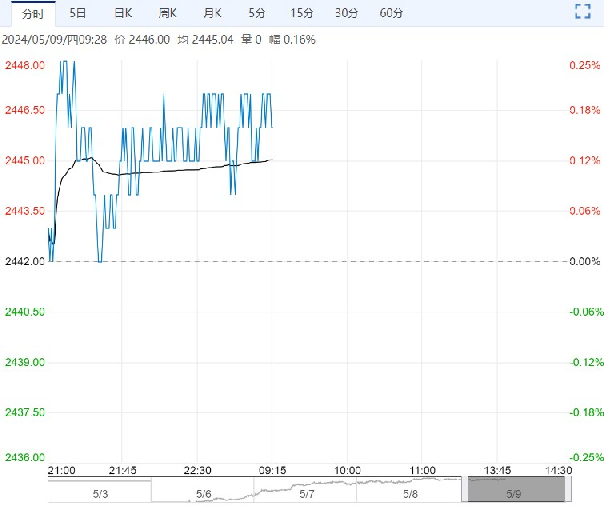Select the 5/6 segment in the timeline
This screenshot has height=508, width=604.
203,493
